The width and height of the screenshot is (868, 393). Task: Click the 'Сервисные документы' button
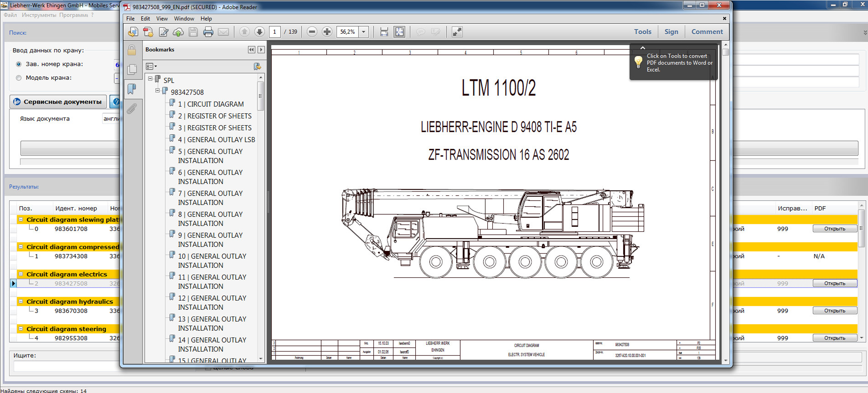[58, 102]
